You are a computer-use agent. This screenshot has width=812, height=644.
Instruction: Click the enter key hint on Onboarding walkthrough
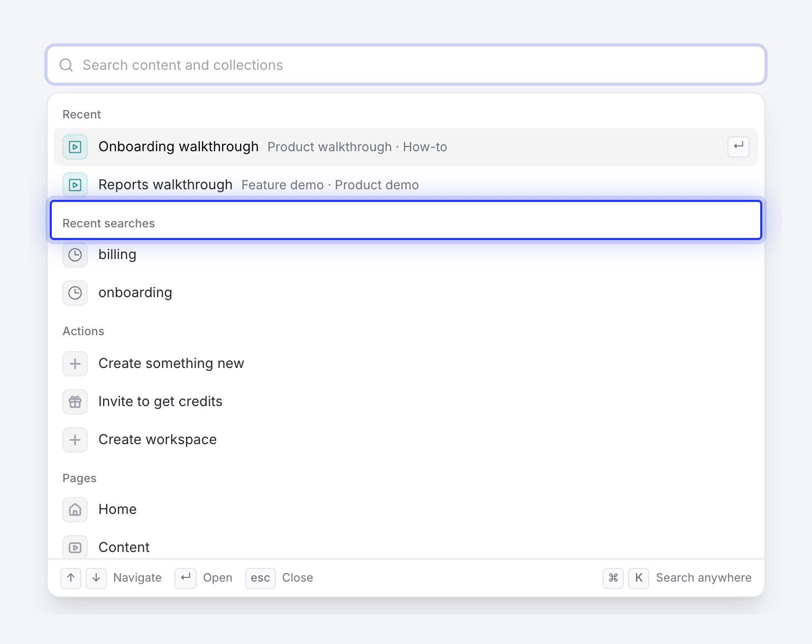pos(739,146)
